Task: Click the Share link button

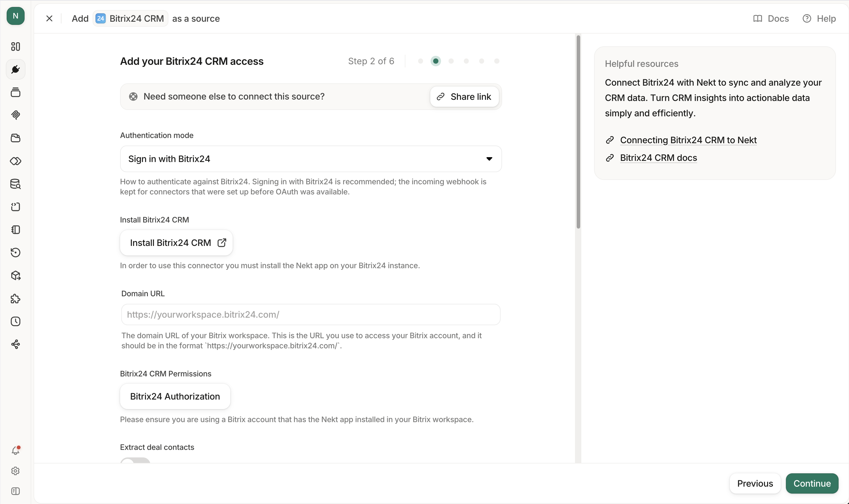Action: point(464,97)
